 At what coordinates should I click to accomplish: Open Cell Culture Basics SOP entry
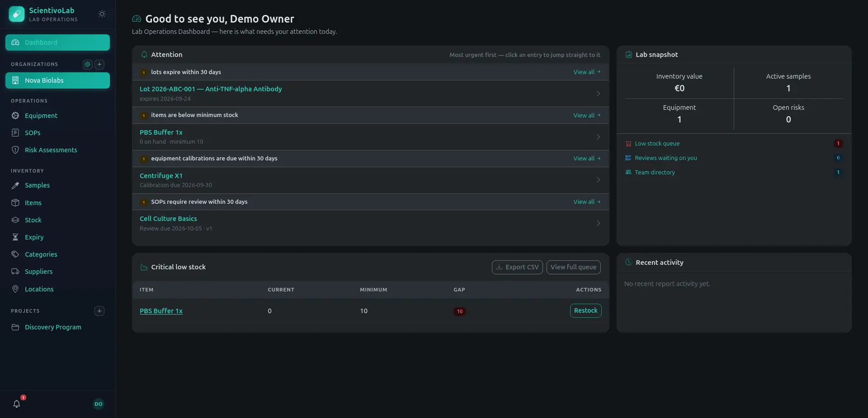coord(370,223)
